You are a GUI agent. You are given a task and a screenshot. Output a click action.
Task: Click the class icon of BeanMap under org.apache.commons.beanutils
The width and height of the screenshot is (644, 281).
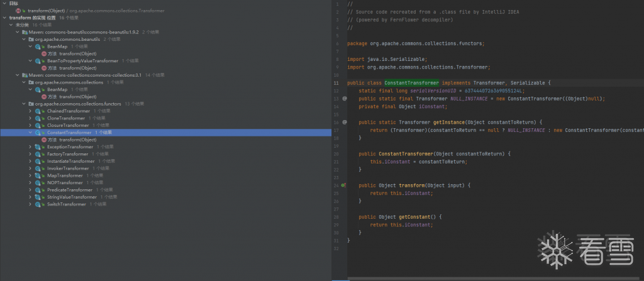pyautogui.click(x=38, y=47)
